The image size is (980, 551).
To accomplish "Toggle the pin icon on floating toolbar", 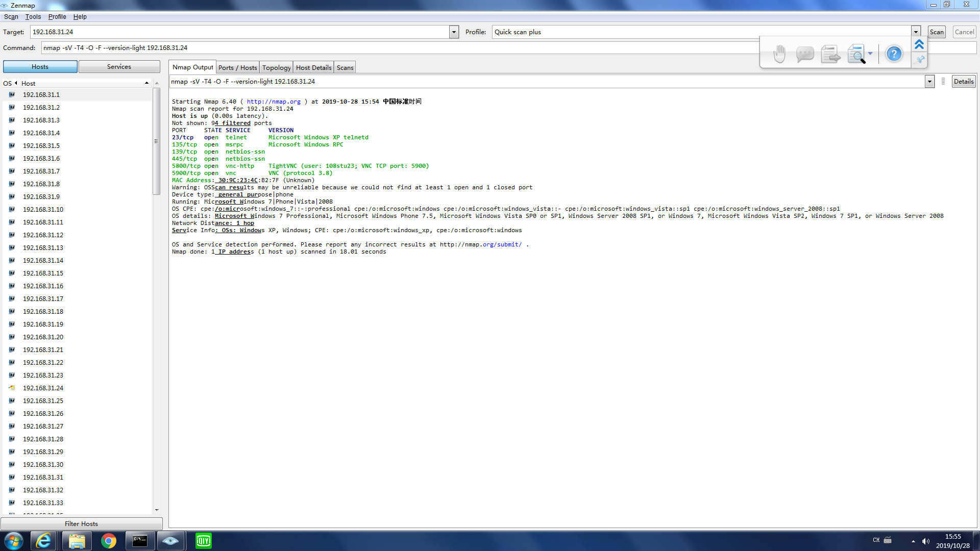I will (x=920, y=60).
